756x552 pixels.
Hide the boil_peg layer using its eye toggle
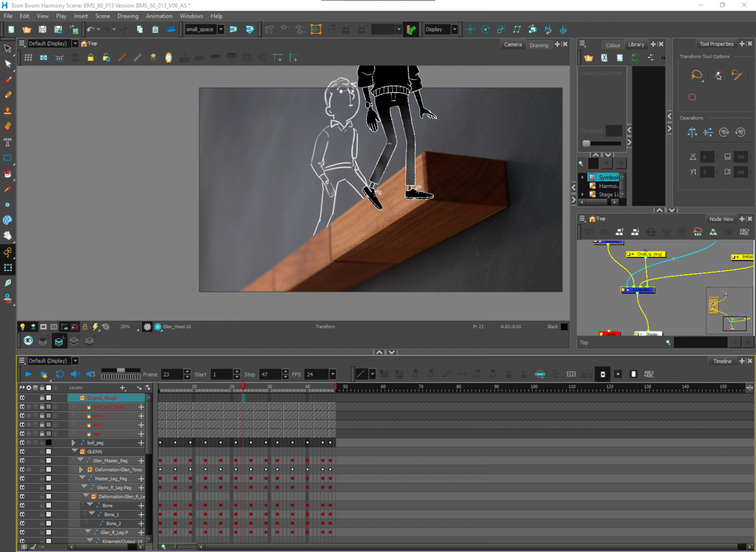coord(22,443)
